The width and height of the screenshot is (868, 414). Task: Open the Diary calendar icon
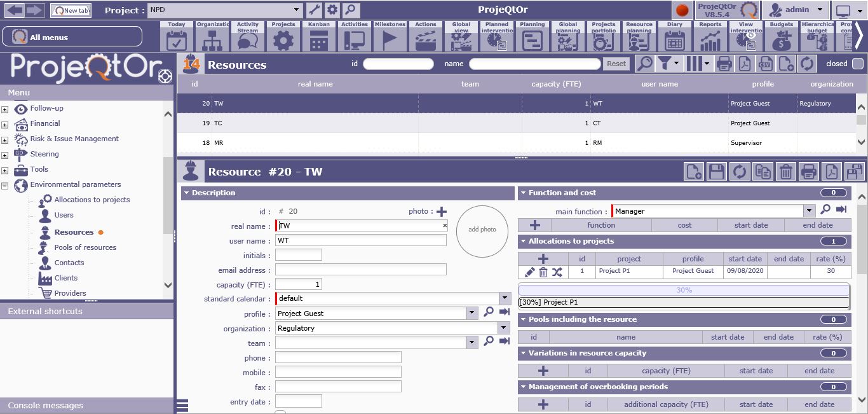pos(674,37)
